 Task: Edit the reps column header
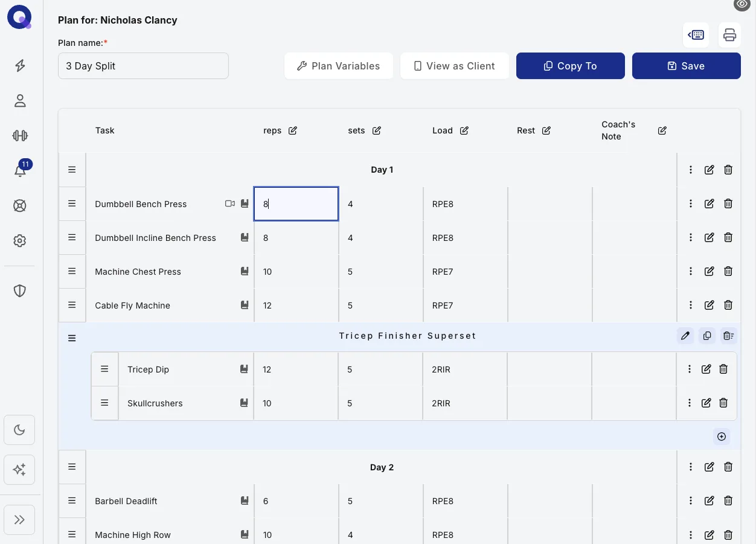[293, 130]
